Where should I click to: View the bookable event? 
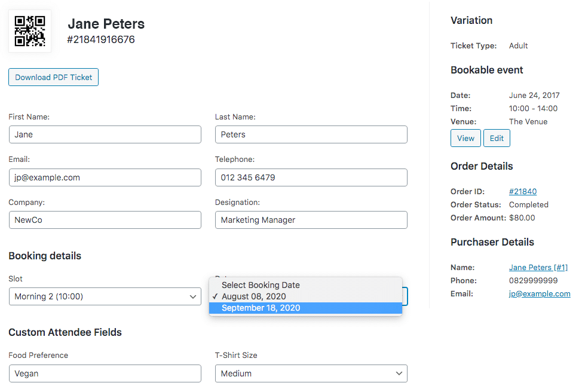tap(465, 138)
